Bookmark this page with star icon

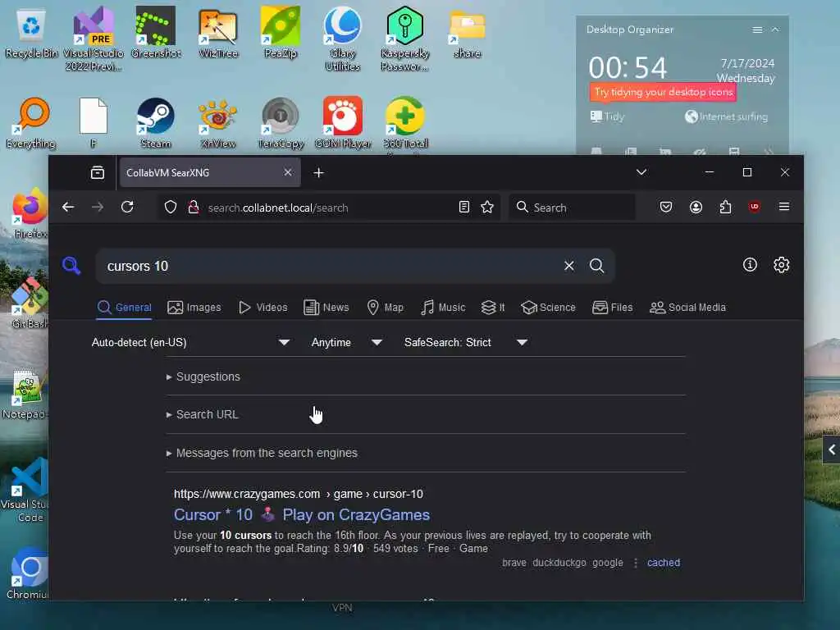(x=487, y=208)
